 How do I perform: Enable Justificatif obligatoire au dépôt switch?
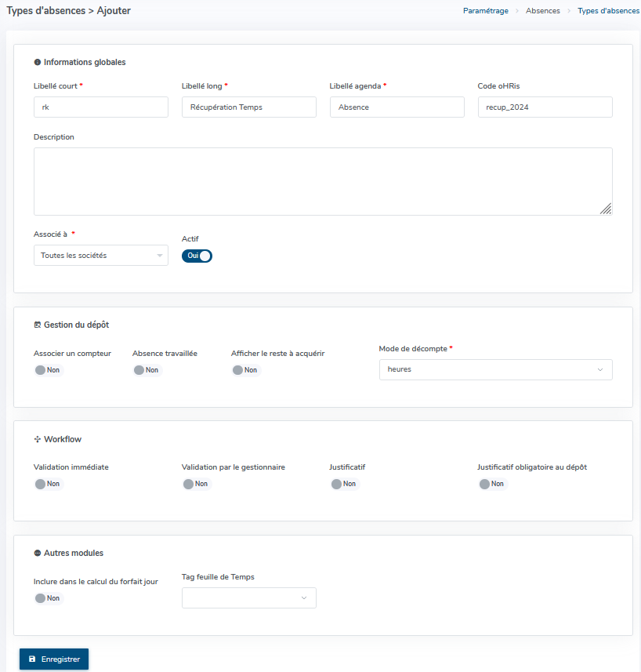tap(493, 484)
